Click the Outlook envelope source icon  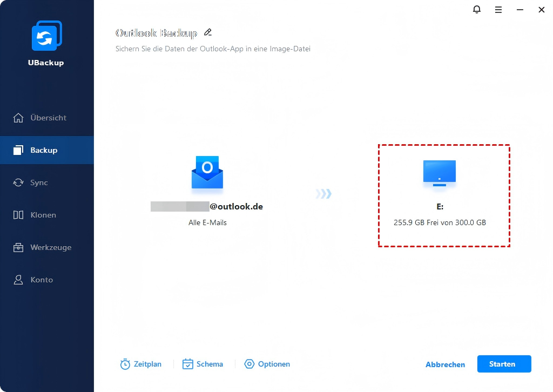pyautogui.click(x=207, y=173)
